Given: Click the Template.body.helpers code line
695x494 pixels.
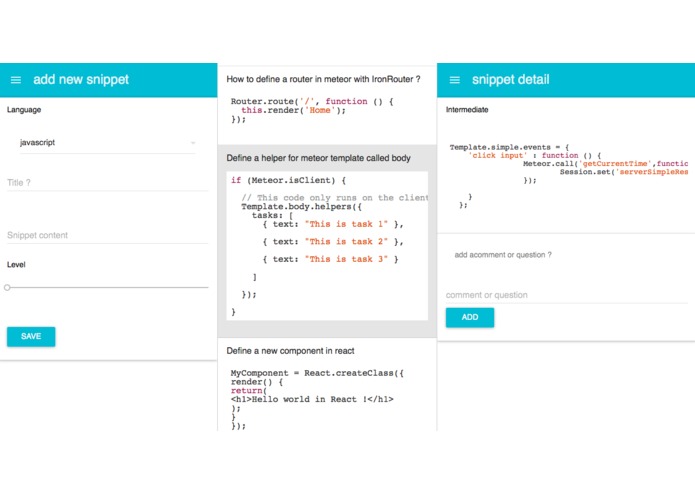Looking at the screenshot, I should pyautogui.click(x=301, y=206).
